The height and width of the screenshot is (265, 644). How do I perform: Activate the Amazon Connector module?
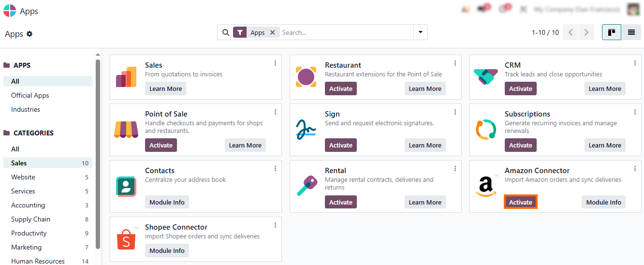520,202
